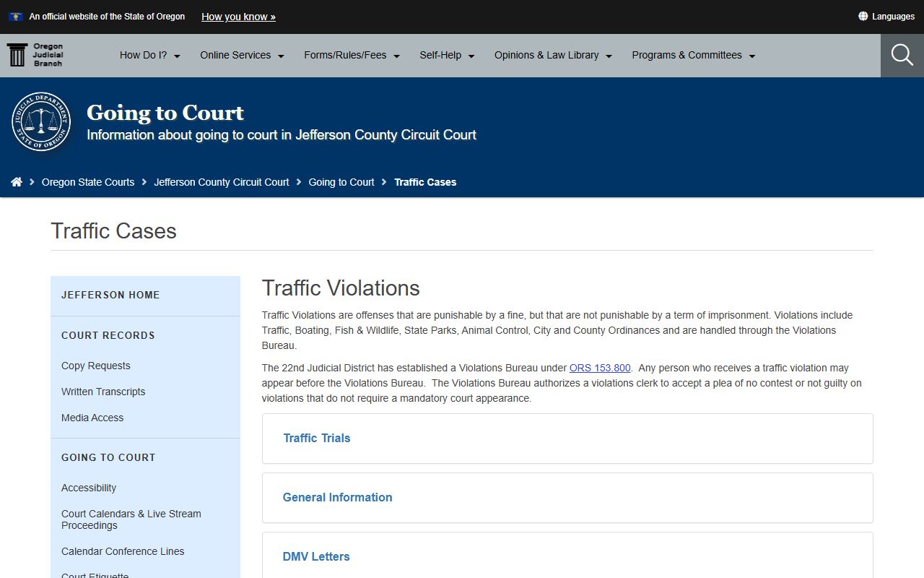Expand the How Do I? menu
The width and height of the screenshot is (924, 578).
(x=150, y=55)
